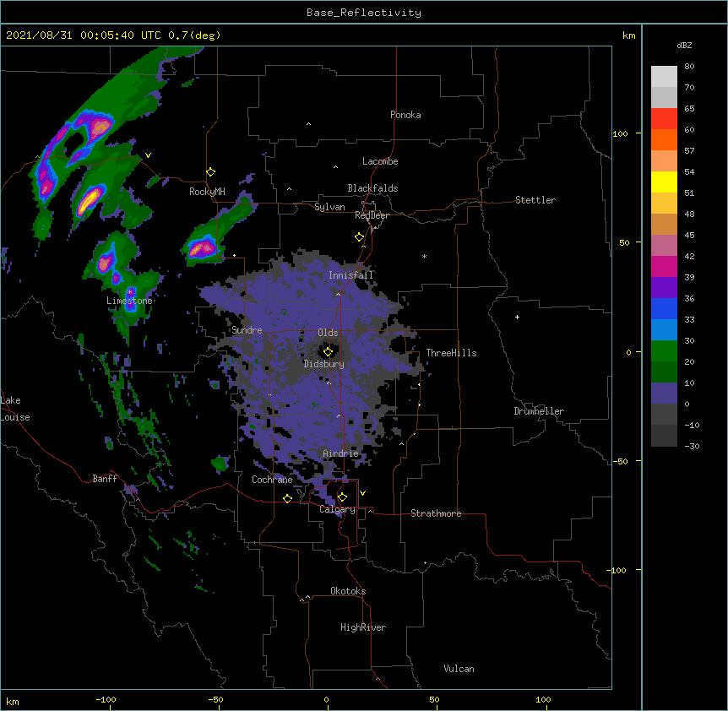Viewport: 728px width, 711px height.
Task: Click the HighRiver town label
Action: 363,627
